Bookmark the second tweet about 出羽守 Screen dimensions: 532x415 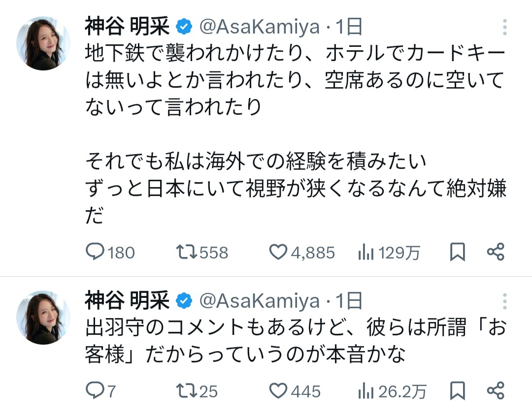point(458,391)
